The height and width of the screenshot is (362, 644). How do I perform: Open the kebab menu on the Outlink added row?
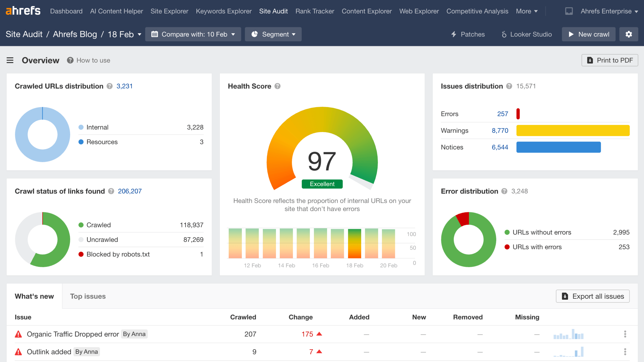625,352
